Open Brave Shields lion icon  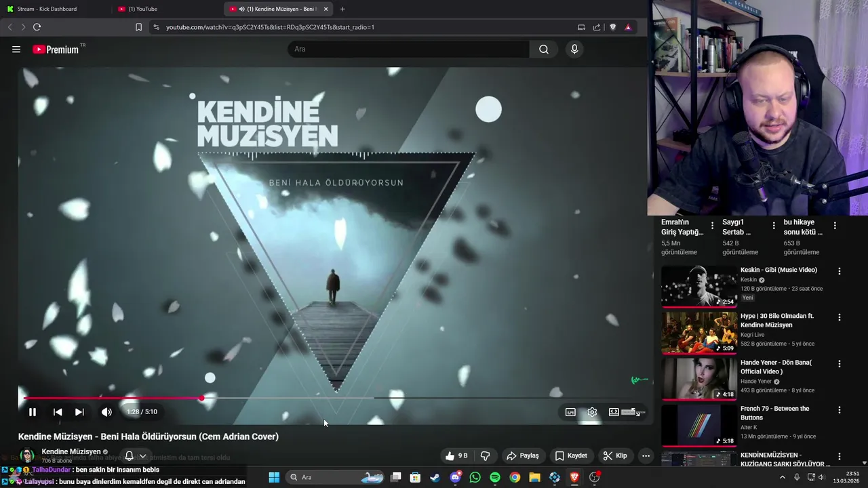[x=612, y=27]
